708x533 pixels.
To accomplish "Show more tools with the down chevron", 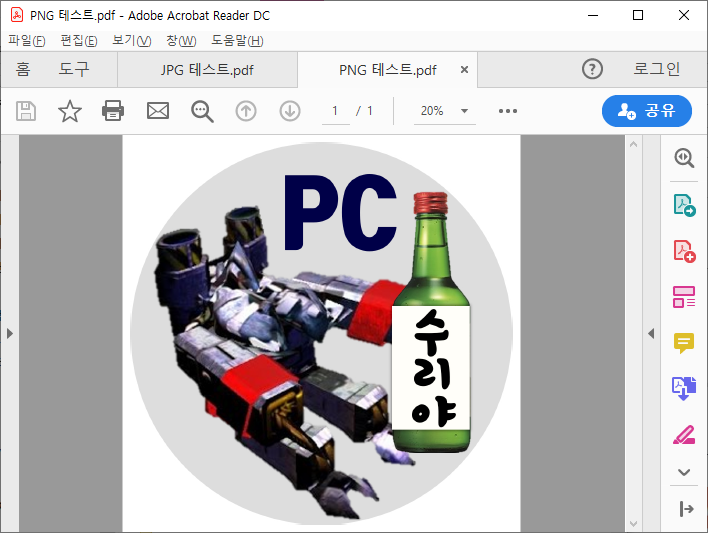I will (684, 472).
